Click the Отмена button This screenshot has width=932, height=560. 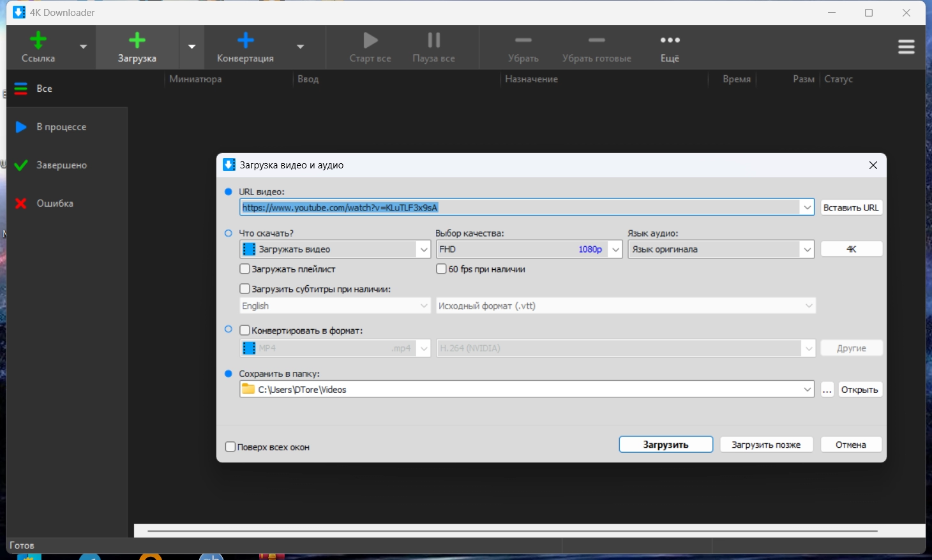point(851,445)
